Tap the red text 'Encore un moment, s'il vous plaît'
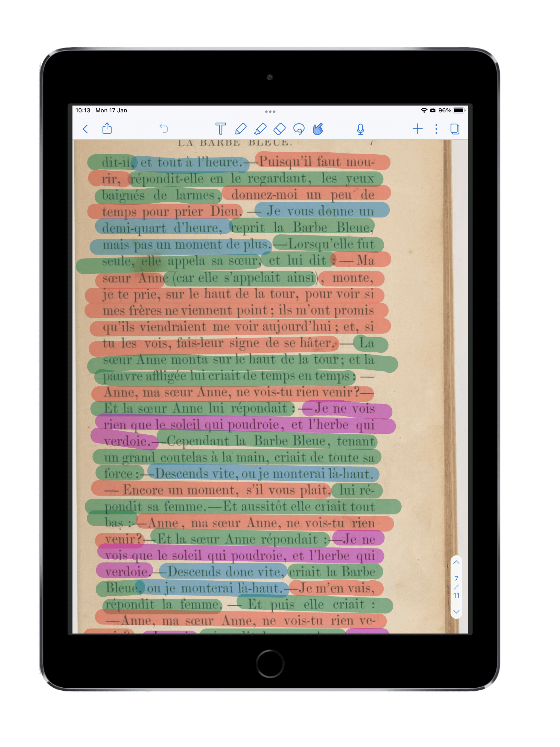This screenshot has width=560, height=747. [x=226, y=490]
